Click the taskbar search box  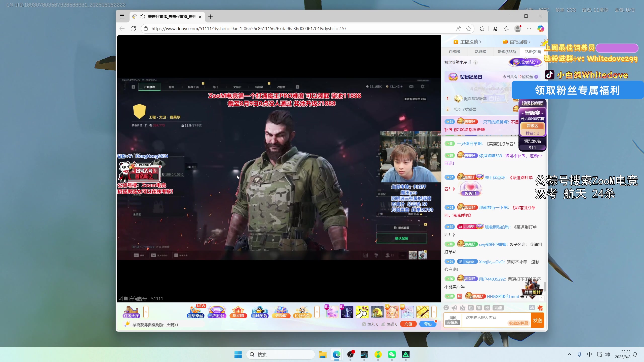280,354
